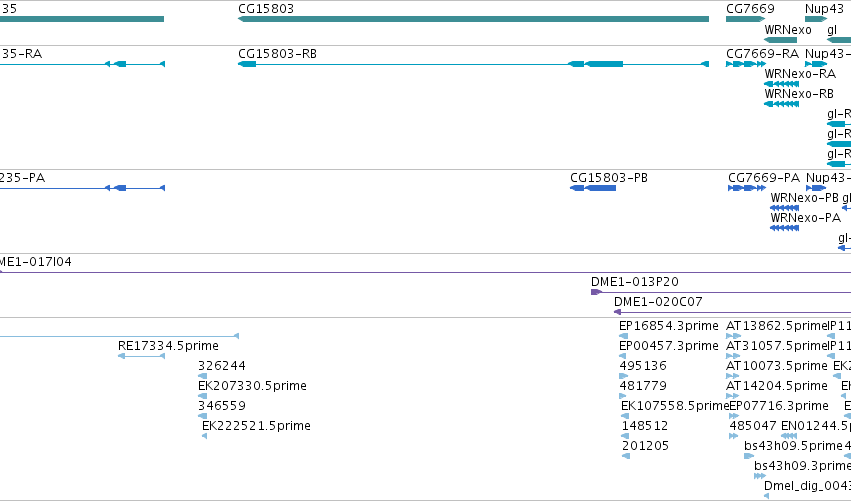Select the CG15803-PB protein glyph
Image resolution: width=851 pixels, height=501 pixels.
tap(593, 188)
